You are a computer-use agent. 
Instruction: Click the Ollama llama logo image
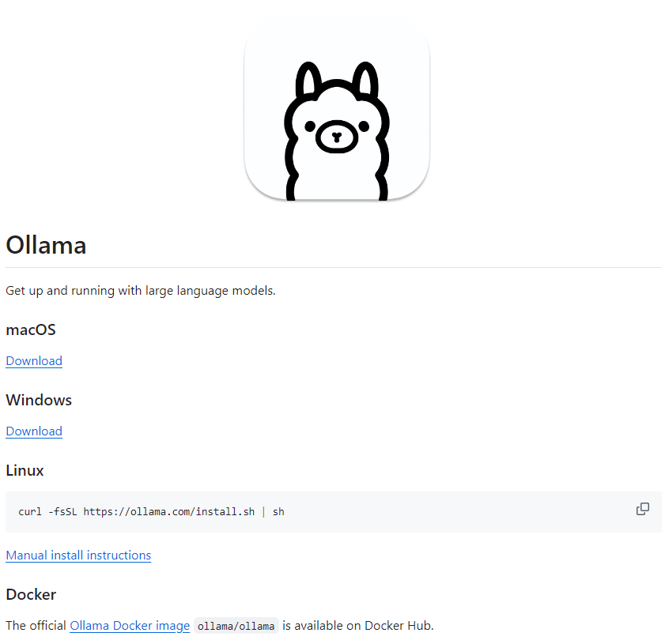(x=337, y=108)
